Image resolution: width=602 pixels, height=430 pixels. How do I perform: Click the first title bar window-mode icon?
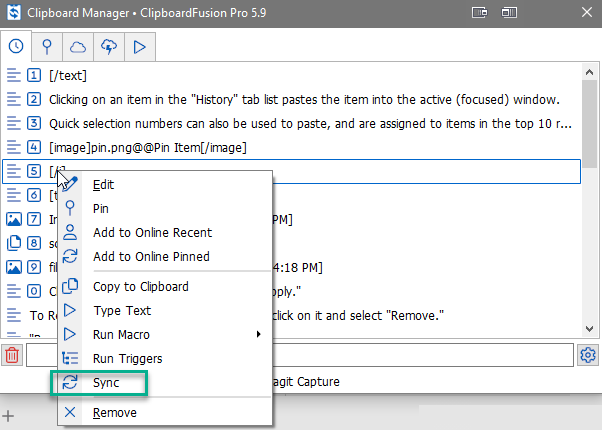(x=480, y=13)
